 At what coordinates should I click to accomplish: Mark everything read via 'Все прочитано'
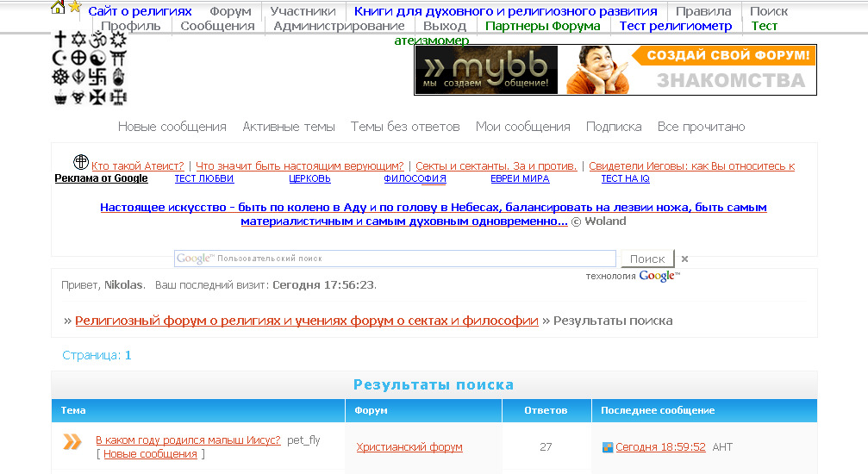pos(702,127)
